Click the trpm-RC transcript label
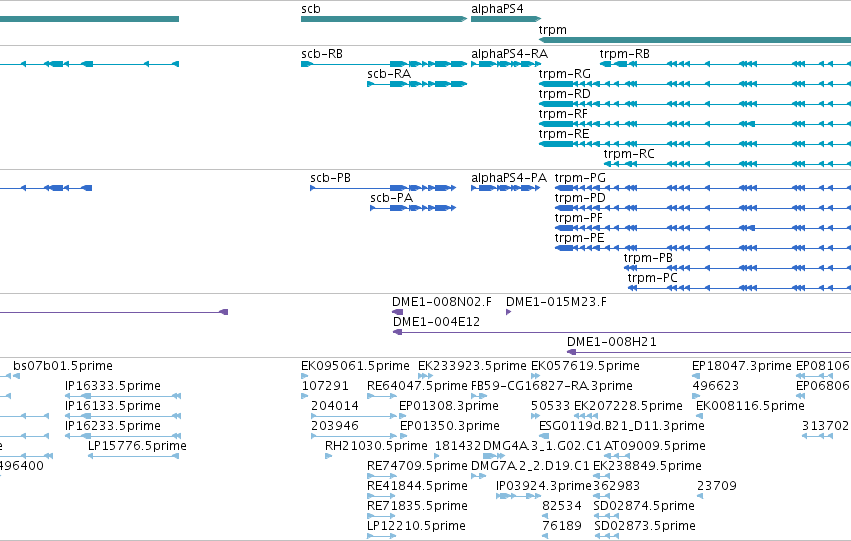 (x=629, y=154)
